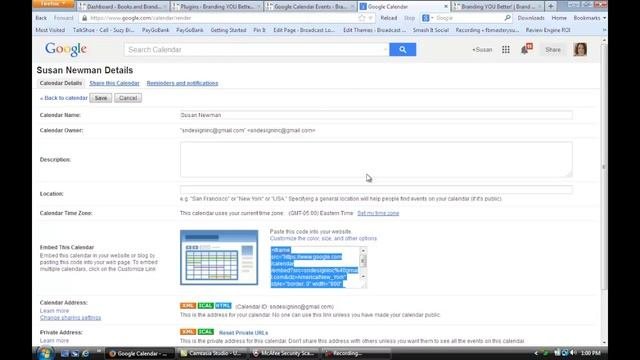Open the Most Visited bookmark
Viewport: 640px width, 360px height.
pyautogui.click(x=50, y=30)
